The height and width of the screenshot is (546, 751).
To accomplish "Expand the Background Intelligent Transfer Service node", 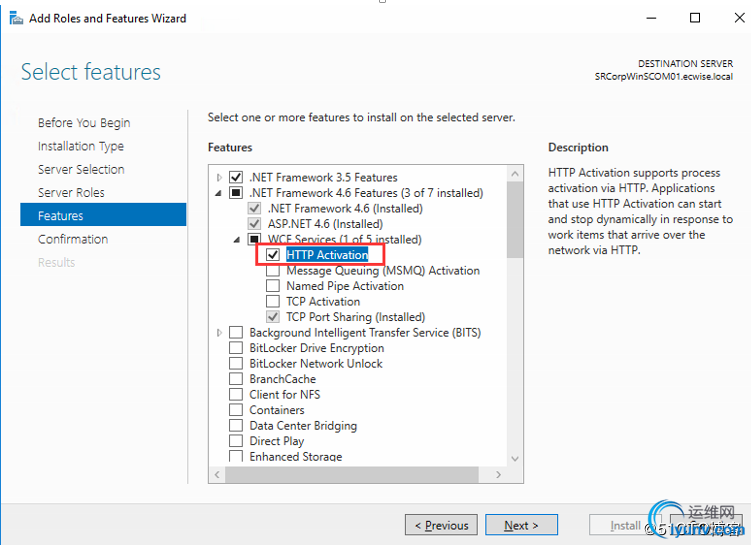I will 219,333.
